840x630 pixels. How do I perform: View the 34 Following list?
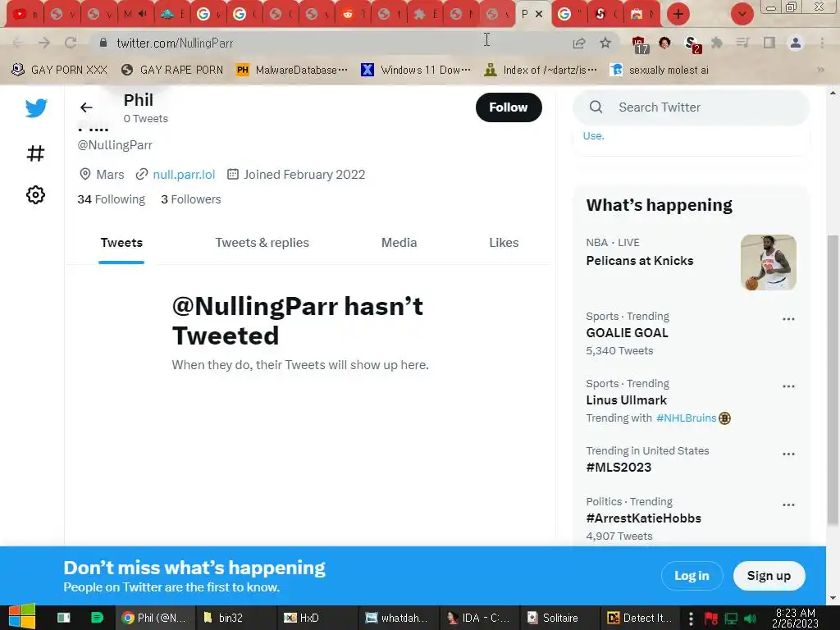point(111,199)
